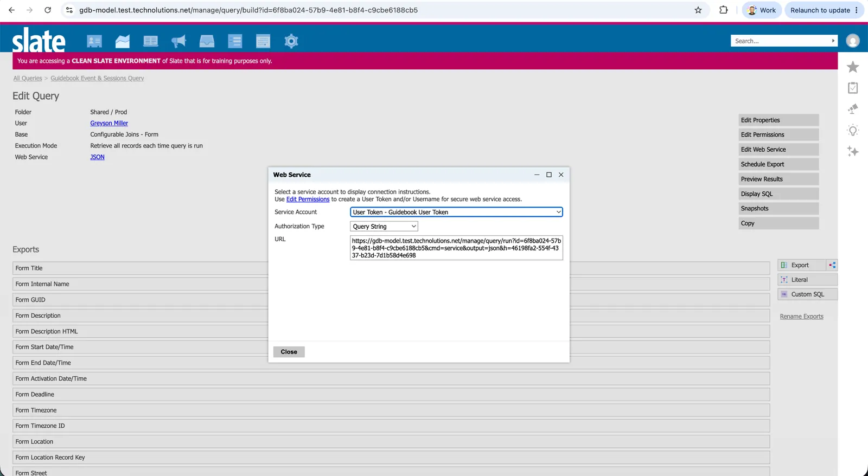Viewport: 868px width, 476px height.
Task: Open the telescope icon in right sidebar
Action: click(x=853, y=109)
